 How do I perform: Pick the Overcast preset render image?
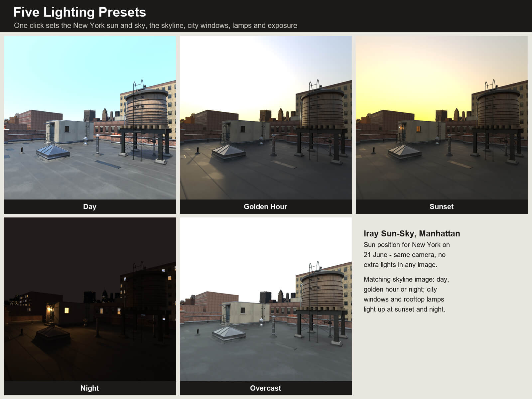pyautogui.click(x=266, y=299)
